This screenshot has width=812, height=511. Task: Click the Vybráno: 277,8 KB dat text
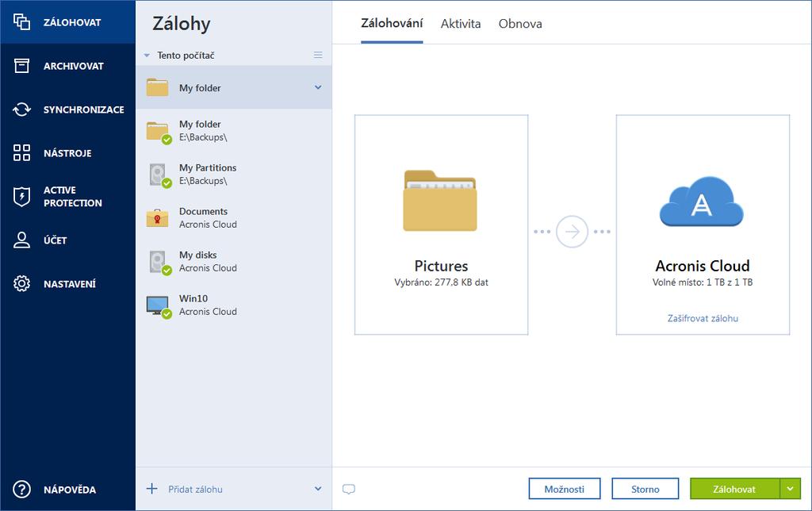pos(441,282)
